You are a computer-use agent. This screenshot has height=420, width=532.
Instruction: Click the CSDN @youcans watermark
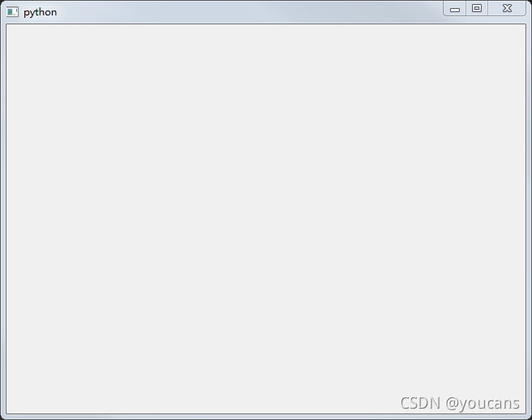click(x=460, y=403)
